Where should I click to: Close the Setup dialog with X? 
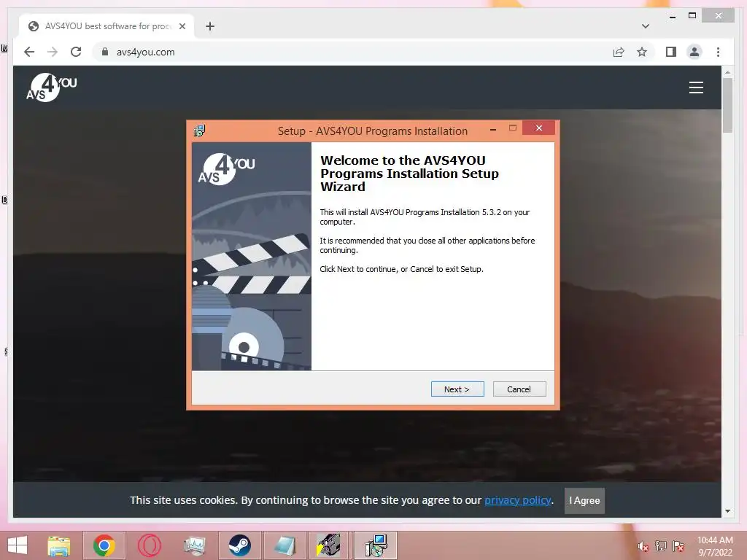click(x=539, y=128)
